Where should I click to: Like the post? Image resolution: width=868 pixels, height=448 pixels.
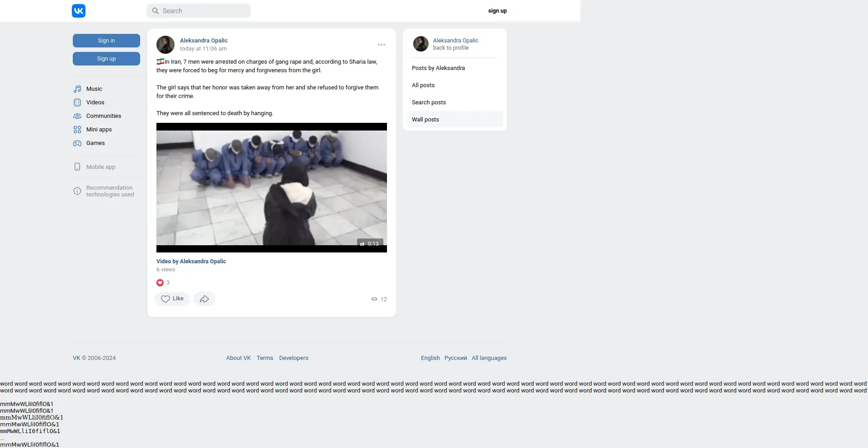click(172, 299)
